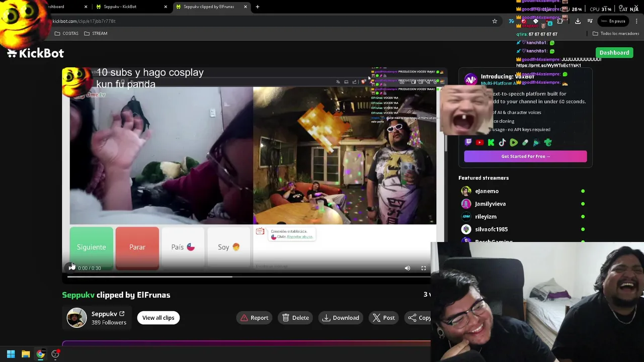Open Todos los marcadores folder
This screenshot has height=362, width=644.
[616, 33]
